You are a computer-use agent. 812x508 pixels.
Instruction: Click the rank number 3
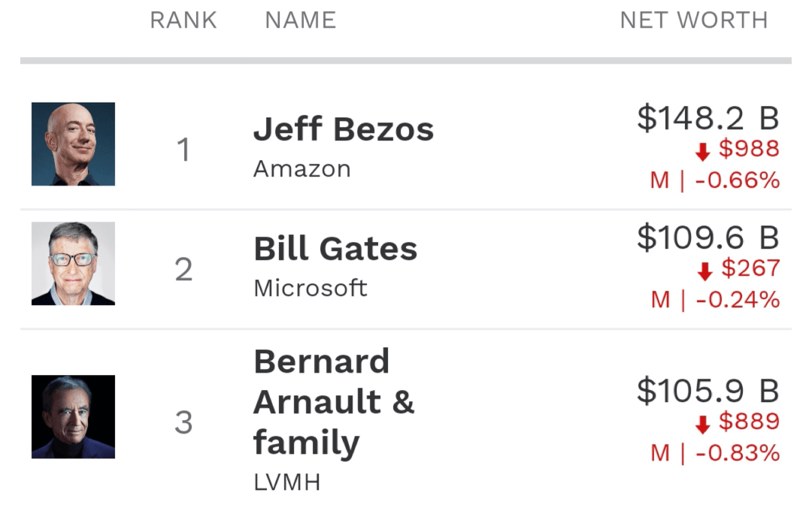point(184,422)
